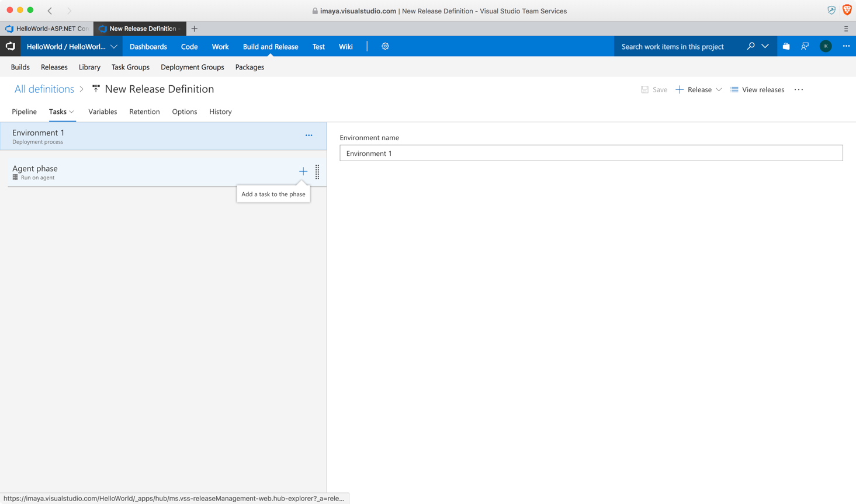This screenshot has height=504, width=856.
Task: Open the Test hub
Action: click(x=318, y=47)
